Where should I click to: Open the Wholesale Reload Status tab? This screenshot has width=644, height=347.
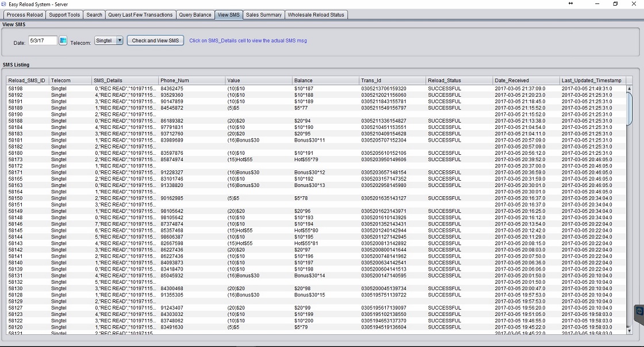(x=316, y=15)
